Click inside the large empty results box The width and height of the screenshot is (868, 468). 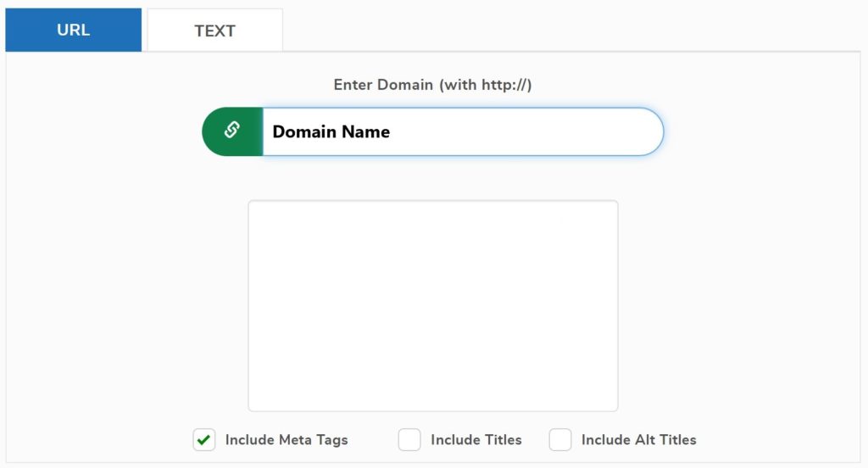[x=432, y=305]
